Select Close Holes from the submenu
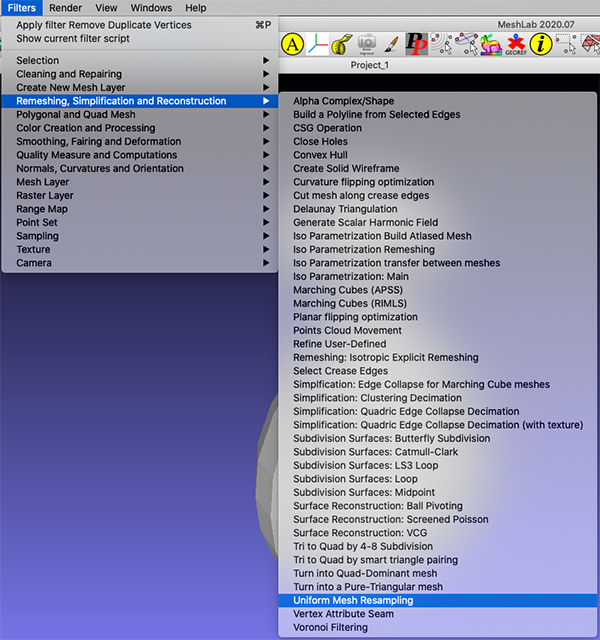 click(320, 142)
